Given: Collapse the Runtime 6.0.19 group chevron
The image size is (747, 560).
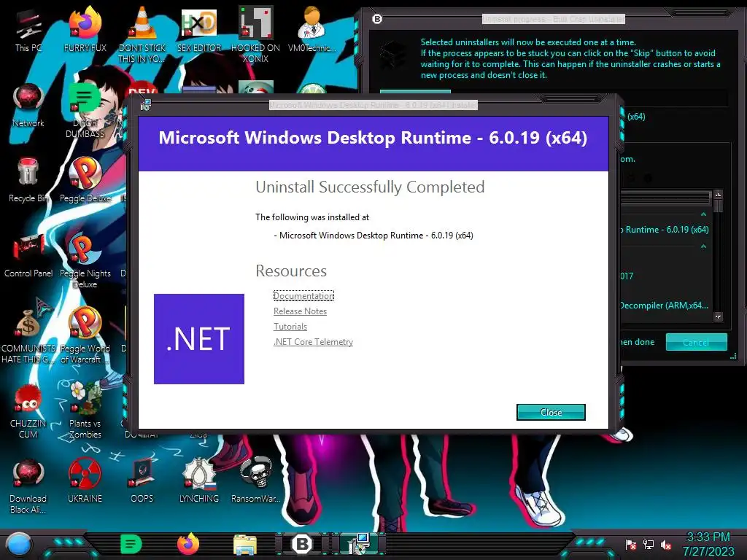Looking at the screenshot, I should 703,214.
